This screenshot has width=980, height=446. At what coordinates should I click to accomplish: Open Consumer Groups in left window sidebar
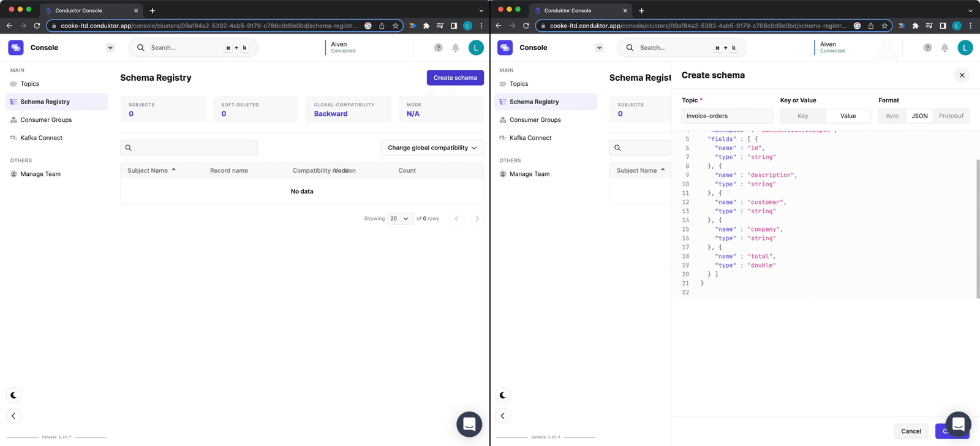click(x=46, y=120)
